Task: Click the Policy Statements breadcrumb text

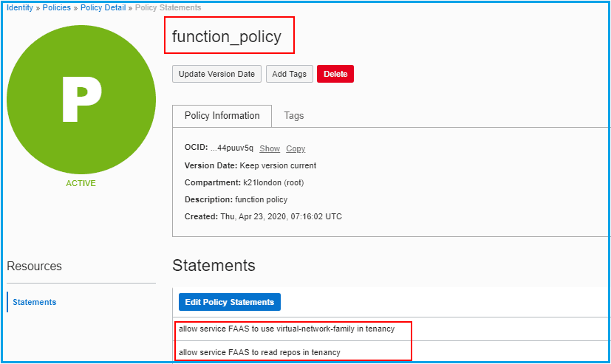Action: coord(168,8)
